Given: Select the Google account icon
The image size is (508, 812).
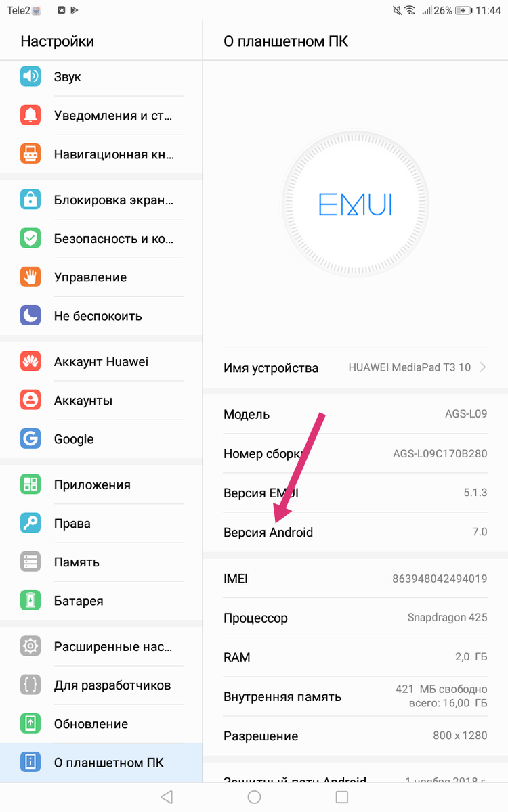Looking at the screenshot, I should coord(30,438).
